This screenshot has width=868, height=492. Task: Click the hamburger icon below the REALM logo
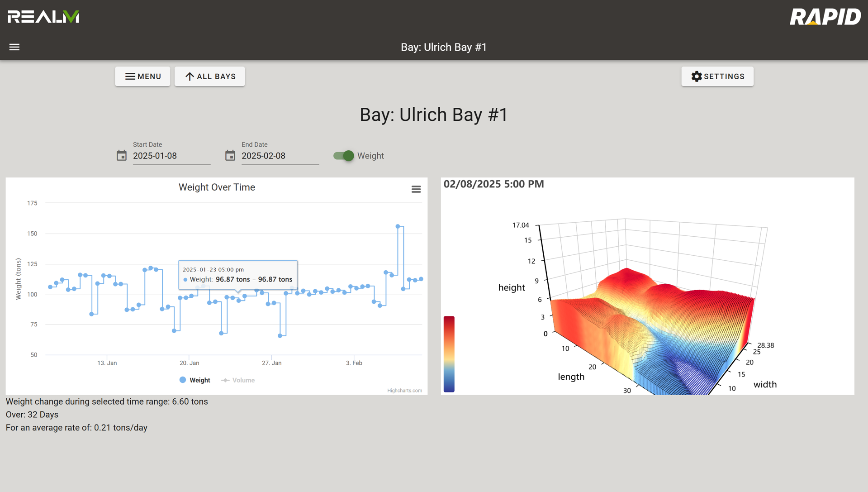(x=14, y=47)
